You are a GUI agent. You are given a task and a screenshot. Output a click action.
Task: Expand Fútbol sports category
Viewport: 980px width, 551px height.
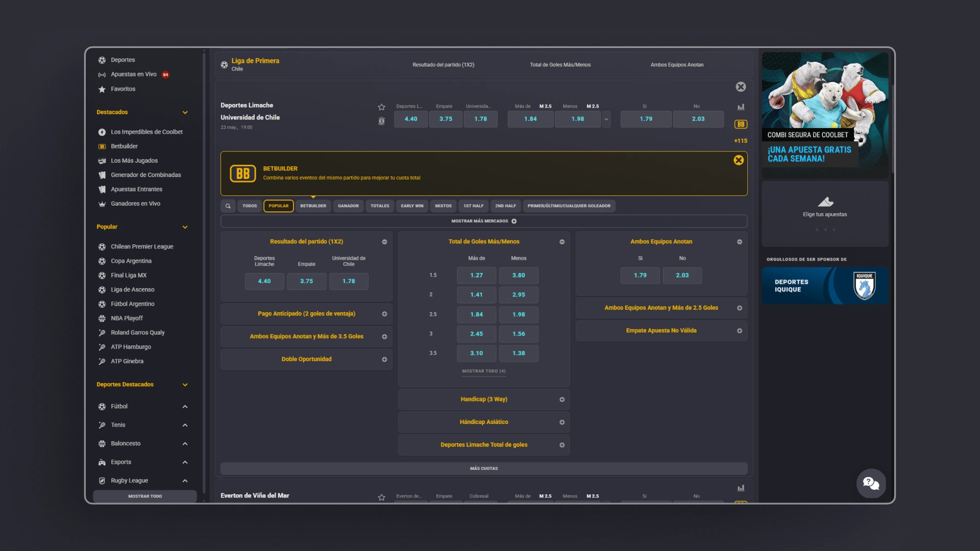point(185,407)
